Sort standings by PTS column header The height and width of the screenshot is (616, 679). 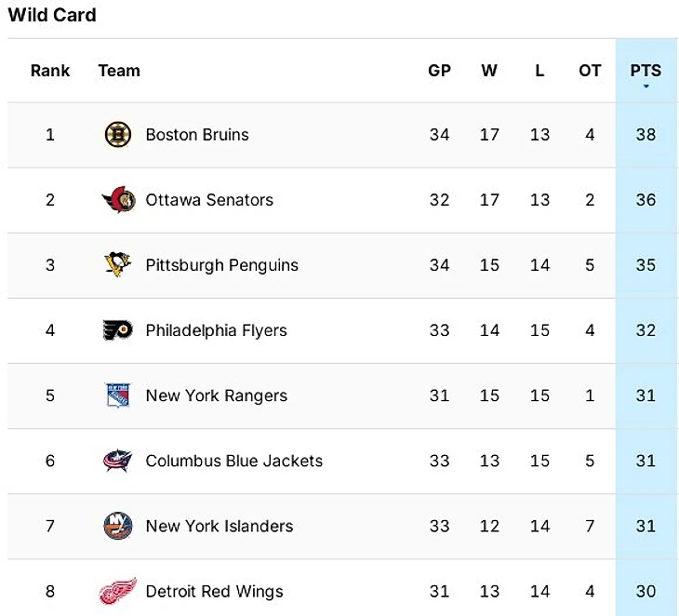point(646,70)
